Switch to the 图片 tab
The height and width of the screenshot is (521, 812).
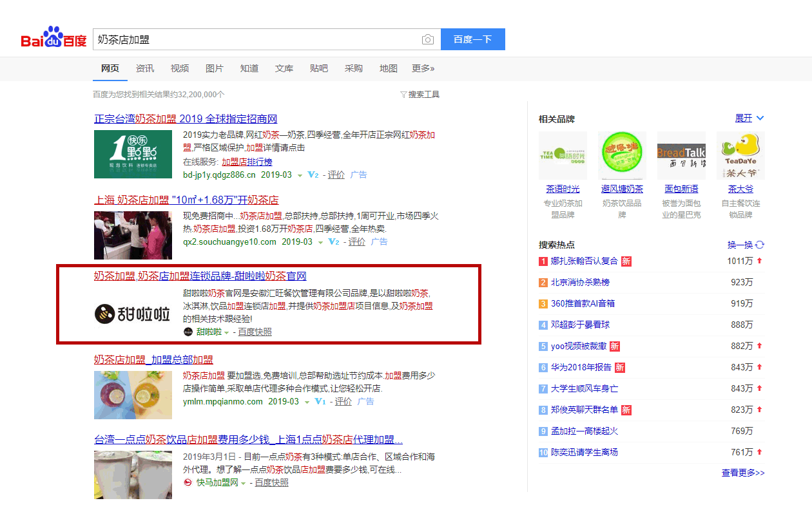(215, 68)
